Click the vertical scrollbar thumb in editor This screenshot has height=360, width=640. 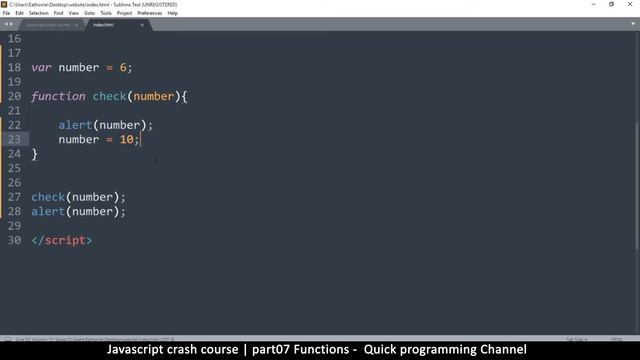(x=637, y=186)
